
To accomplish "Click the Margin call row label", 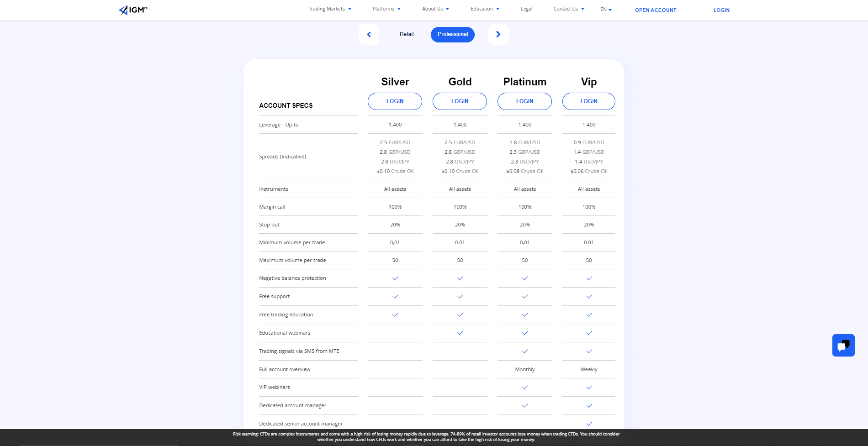I will 272,207.
